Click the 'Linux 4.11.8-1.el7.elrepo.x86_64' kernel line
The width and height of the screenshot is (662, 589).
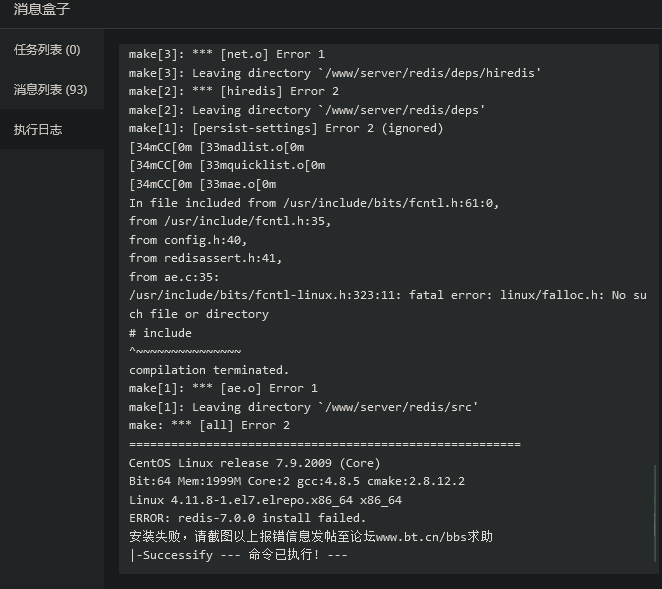point(266,500)
